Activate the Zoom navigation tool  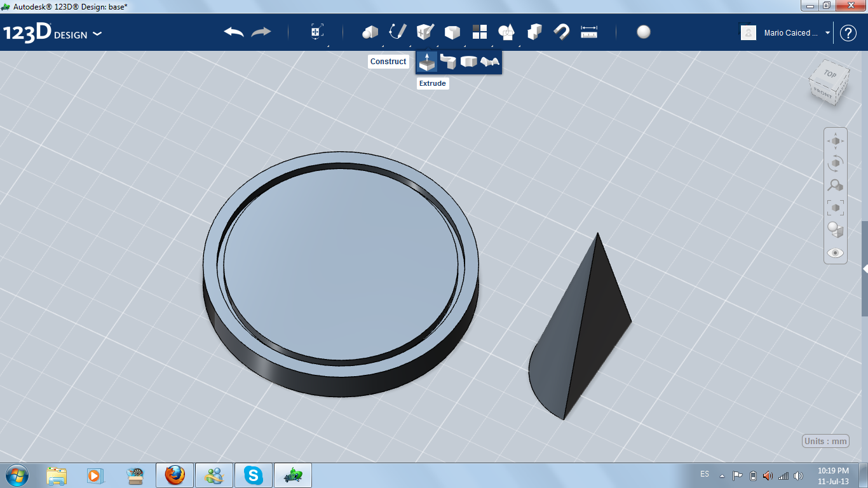836,186
